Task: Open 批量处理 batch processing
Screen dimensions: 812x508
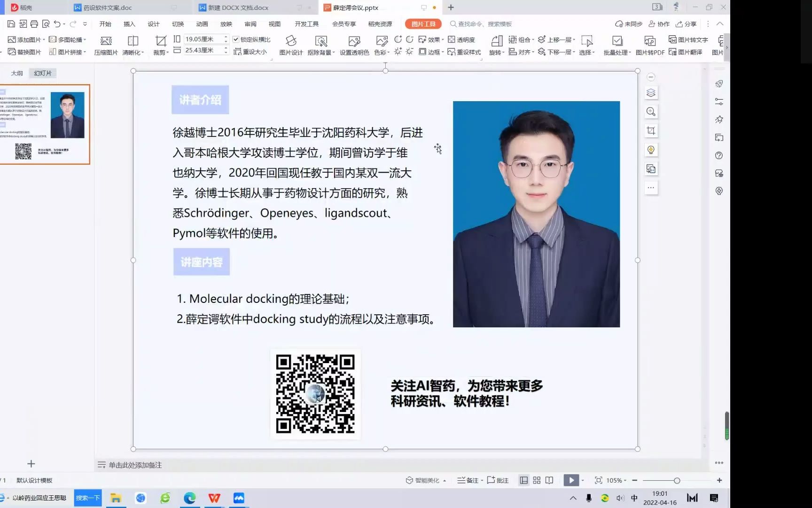Action: click(617, 46)
